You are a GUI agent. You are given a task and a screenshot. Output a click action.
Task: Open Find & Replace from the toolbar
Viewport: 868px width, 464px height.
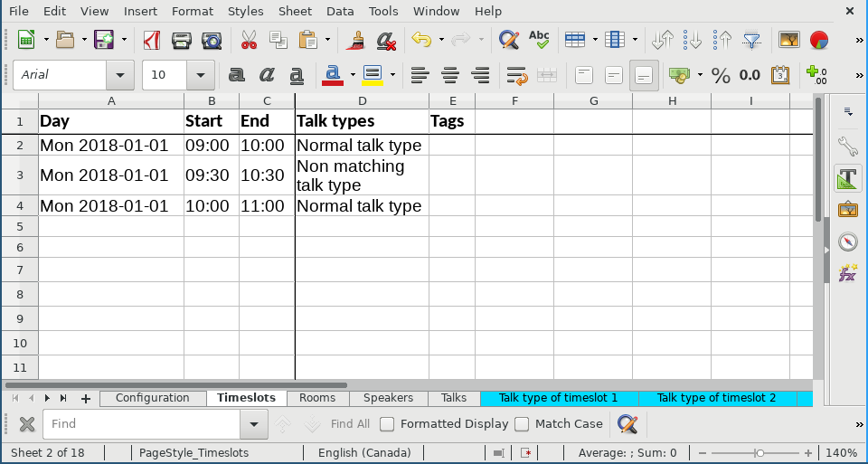(509, 40)
